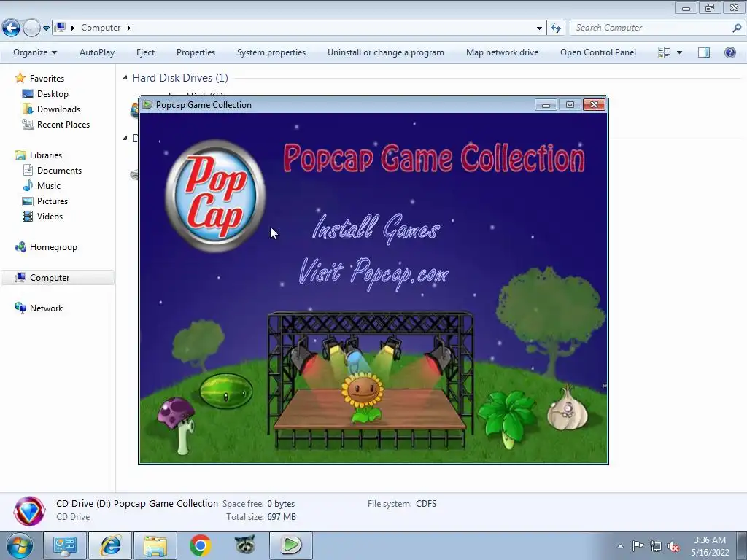Select Network in navigation pane

46,308
